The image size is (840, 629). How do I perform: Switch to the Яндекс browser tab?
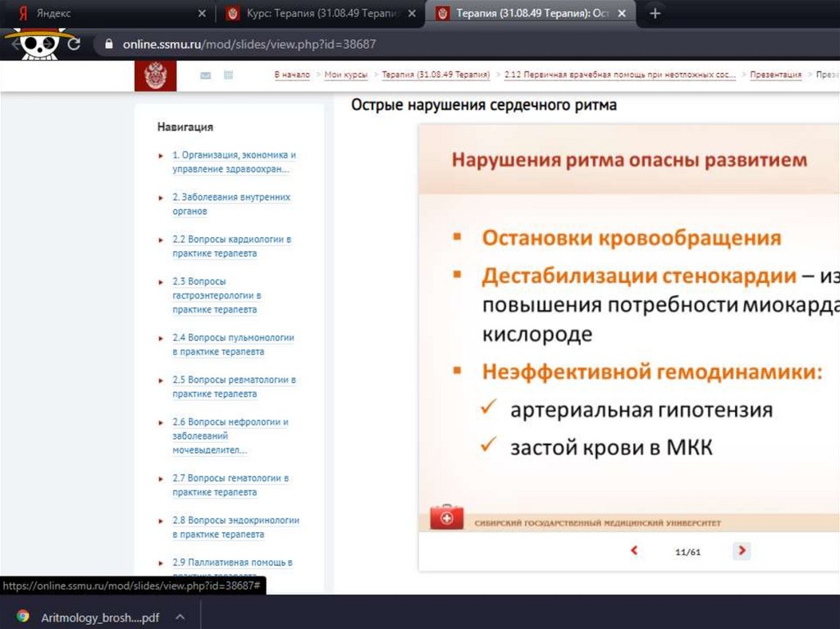point(107,14)
